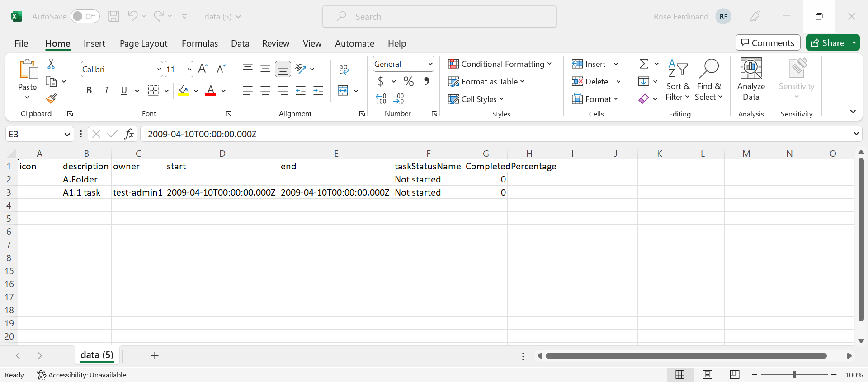The height and width of the screenshot is (382, 868).
Task: Switch to the Formulas ribbon tab
Action: click(199, 43)
